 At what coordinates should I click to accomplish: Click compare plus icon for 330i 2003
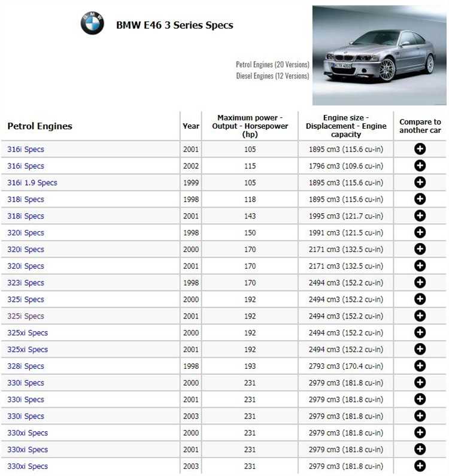point(420,416)
